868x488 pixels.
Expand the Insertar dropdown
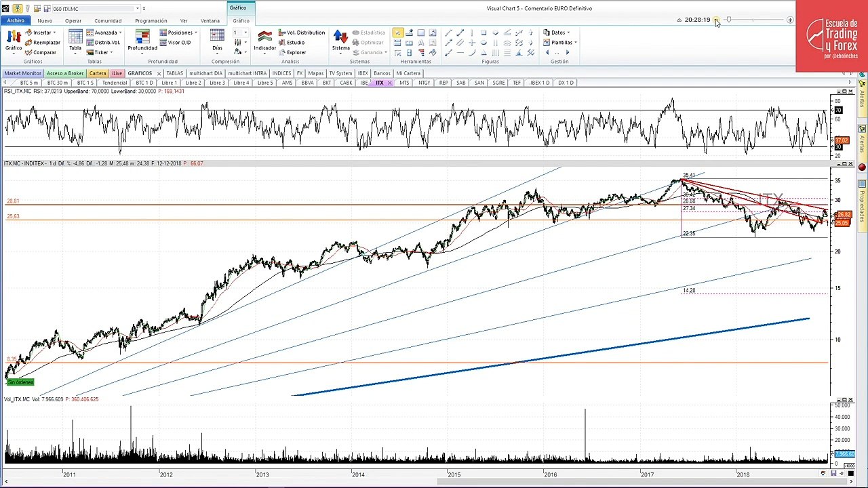pyautogui.click(x=42, y=33)
